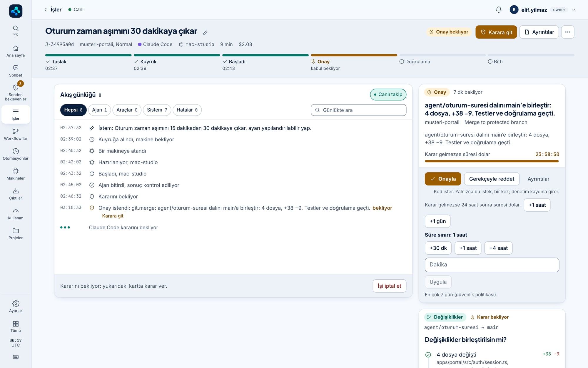Image resolution: width=588 pixels, height=368 pixels.
Task: Open Ayarlar gear icon
Action: [16, 304]
